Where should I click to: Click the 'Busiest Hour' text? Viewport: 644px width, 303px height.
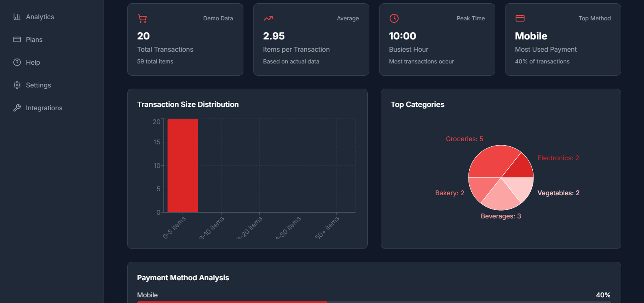tap(409, 50)
